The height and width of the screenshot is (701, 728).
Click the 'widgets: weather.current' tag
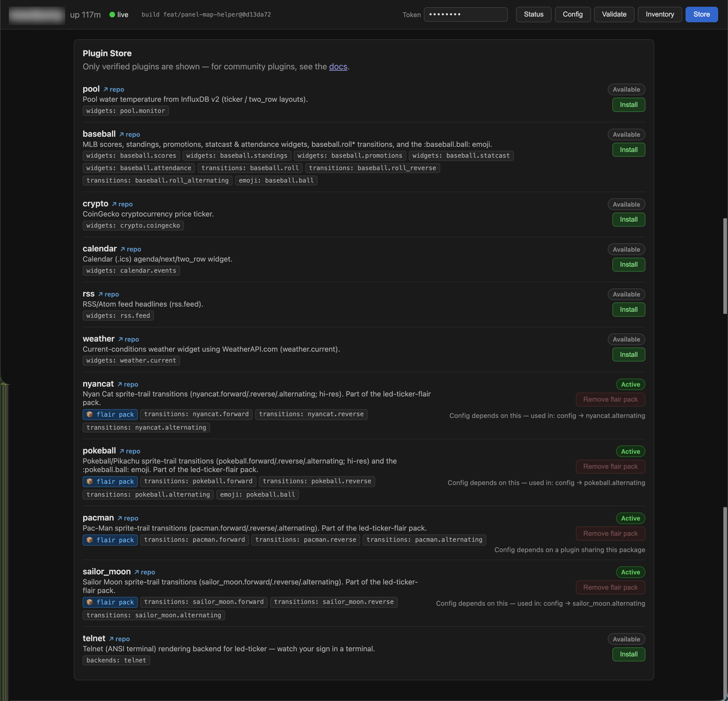[131, 361]
